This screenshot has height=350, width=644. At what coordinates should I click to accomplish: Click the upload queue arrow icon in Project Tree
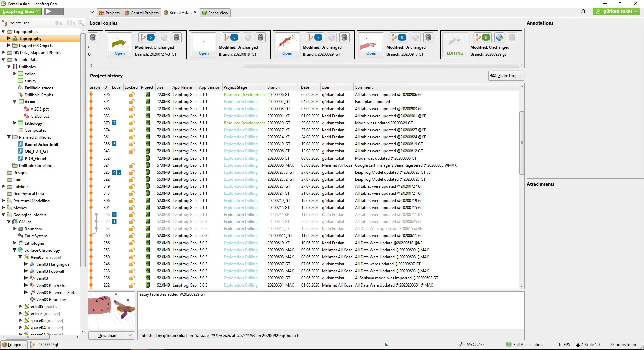58,23
